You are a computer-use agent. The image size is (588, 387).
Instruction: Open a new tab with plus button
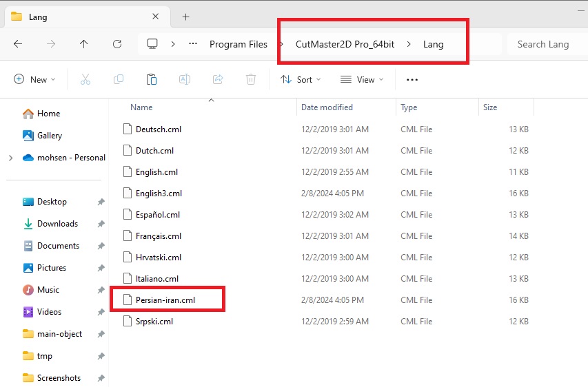click(x=185, y=17)
